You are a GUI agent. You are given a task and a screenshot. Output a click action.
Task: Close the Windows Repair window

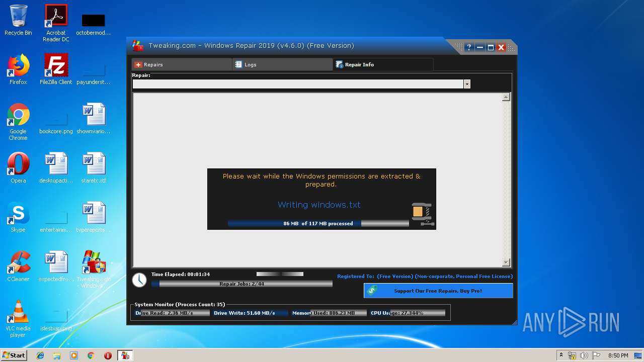click(x=501, y=47)
